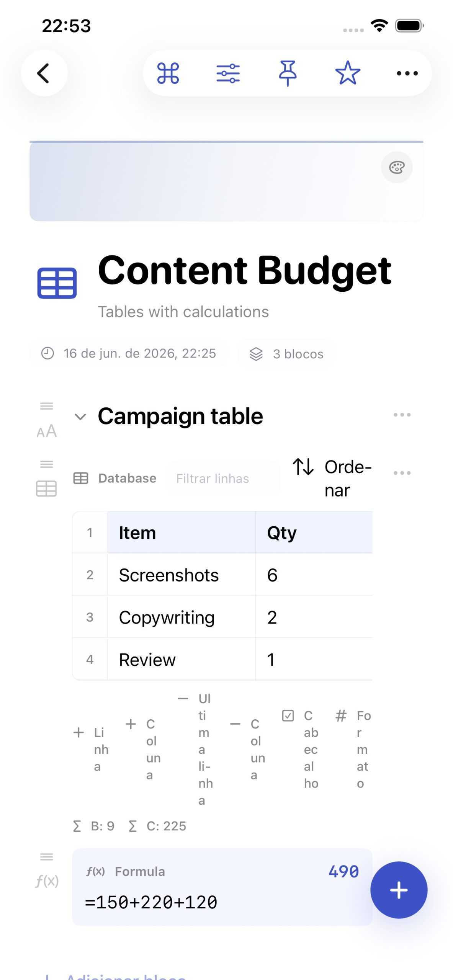Image resolution: width=453 pixels, height=980 pixels.
Task: Collapse the Campaign table section chevron
Action: click(x=80, y=416)
